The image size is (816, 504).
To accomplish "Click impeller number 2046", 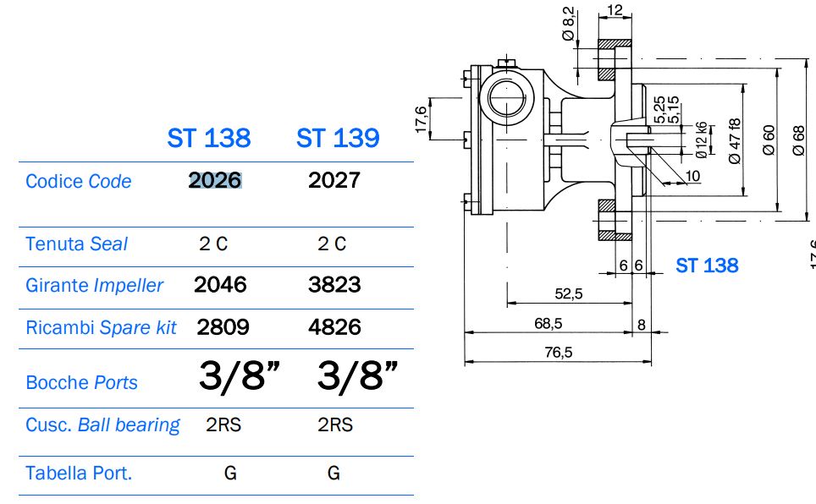I will pyautogui.click(x=220, y=285).
